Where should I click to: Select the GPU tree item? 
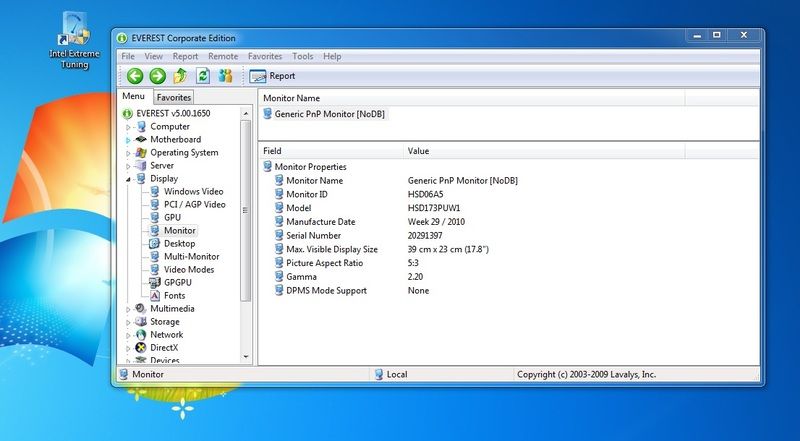[x=172, y=217]
